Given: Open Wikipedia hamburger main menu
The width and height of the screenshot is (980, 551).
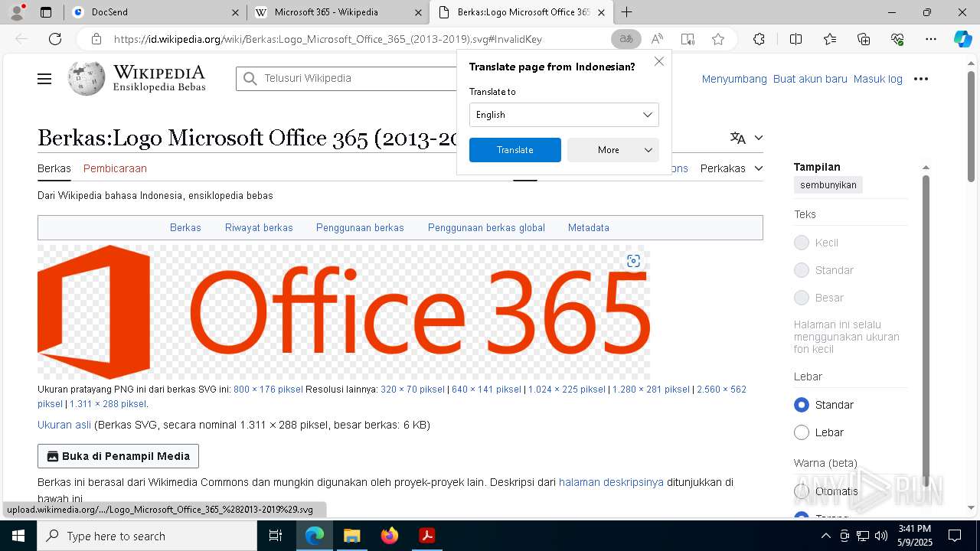Looking at the screenshot, I should point(44,79).
